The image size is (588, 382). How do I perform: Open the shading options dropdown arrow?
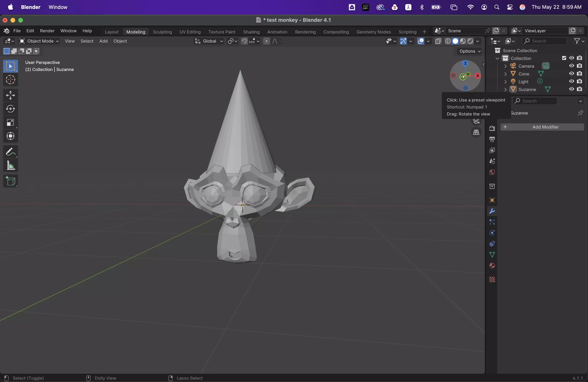coord(478,41)
